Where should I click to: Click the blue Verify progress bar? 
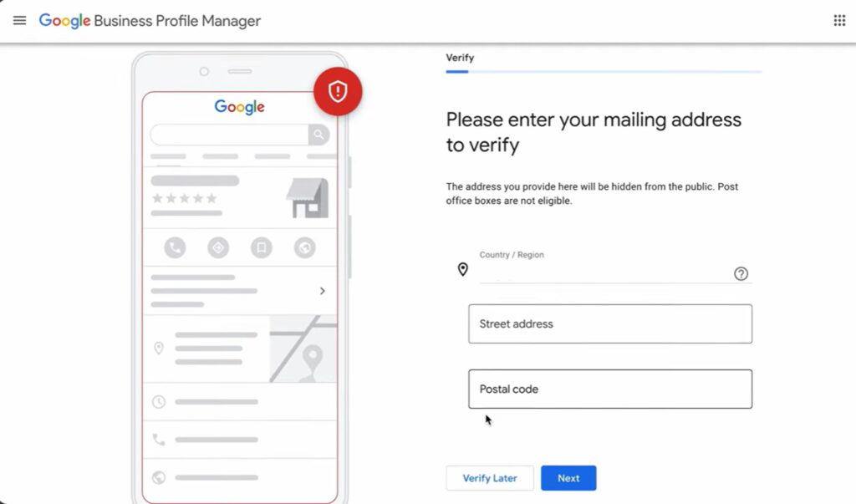(x=456, y=73)
